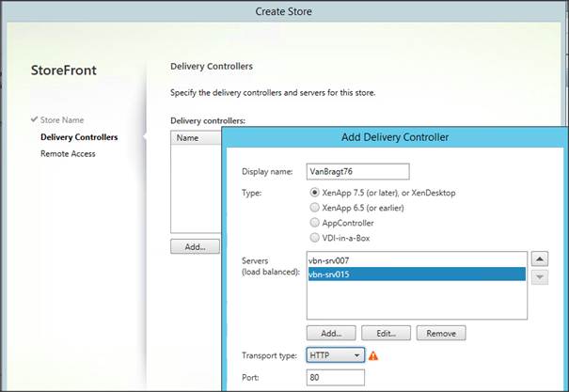
Task: Click Add below the delivery controllers list
Action: [195, 247]
